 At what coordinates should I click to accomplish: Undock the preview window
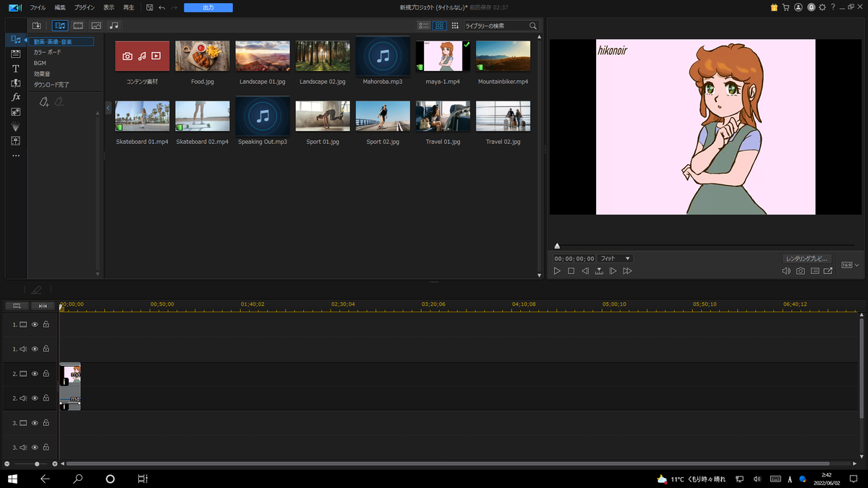(828, 271)
